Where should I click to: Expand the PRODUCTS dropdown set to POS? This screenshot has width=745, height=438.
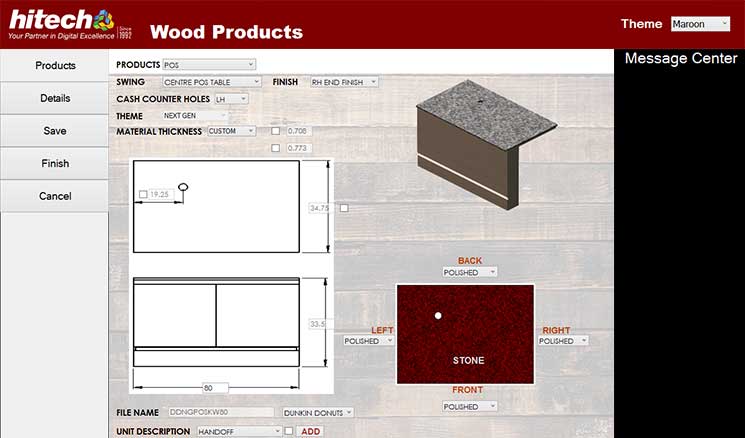(x=208, y=65)
